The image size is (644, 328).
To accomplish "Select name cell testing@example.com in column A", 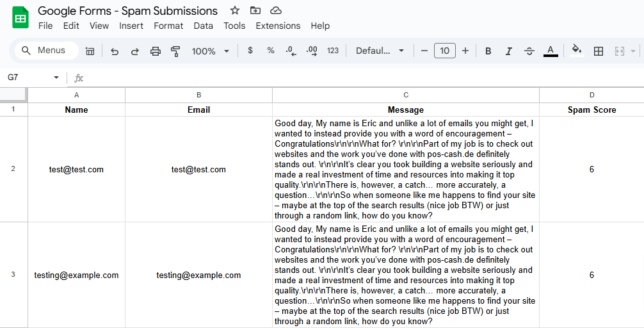I will click(76, 275).
